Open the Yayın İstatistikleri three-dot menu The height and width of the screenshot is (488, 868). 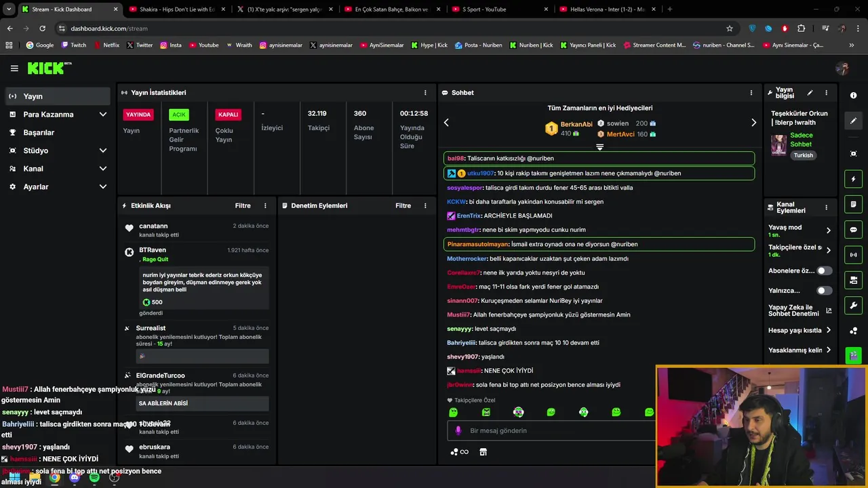coord(425,93)
